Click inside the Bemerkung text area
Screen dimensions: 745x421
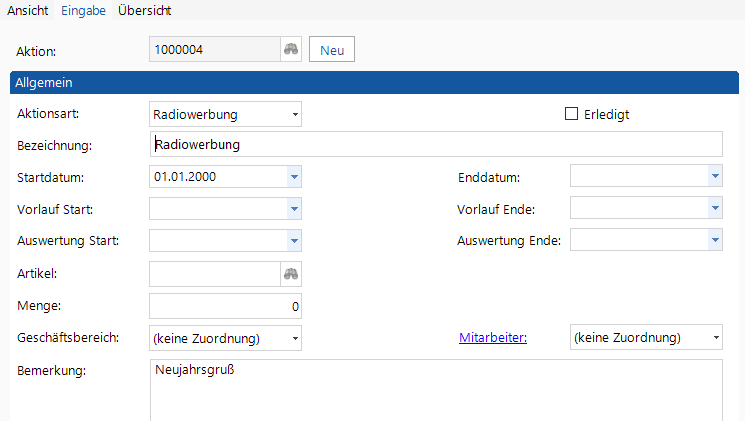pos(435,390)
